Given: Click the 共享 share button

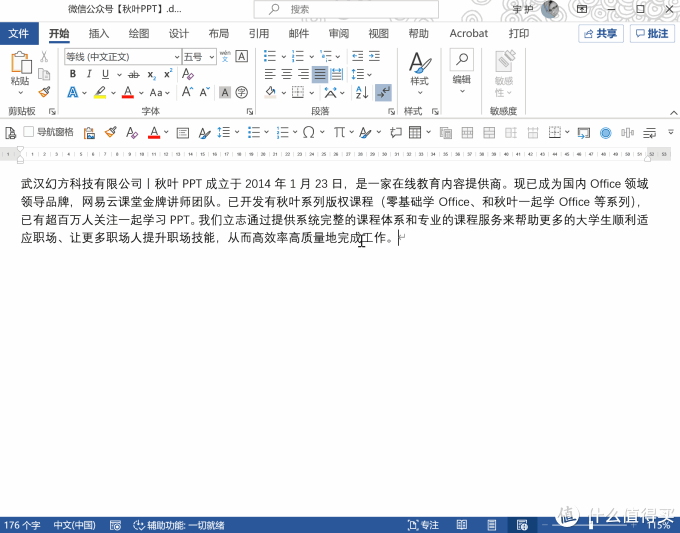Looking at the screenshot, I should (601, 33).
